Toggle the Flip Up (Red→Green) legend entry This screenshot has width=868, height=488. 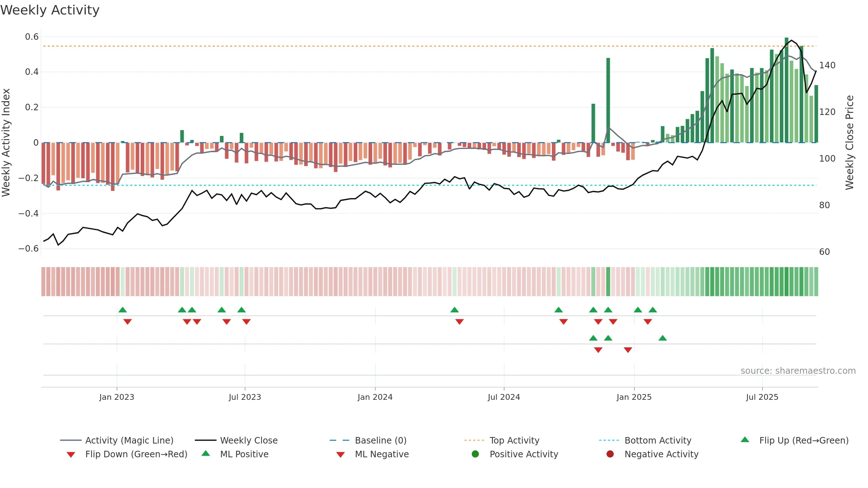(795, 440)
